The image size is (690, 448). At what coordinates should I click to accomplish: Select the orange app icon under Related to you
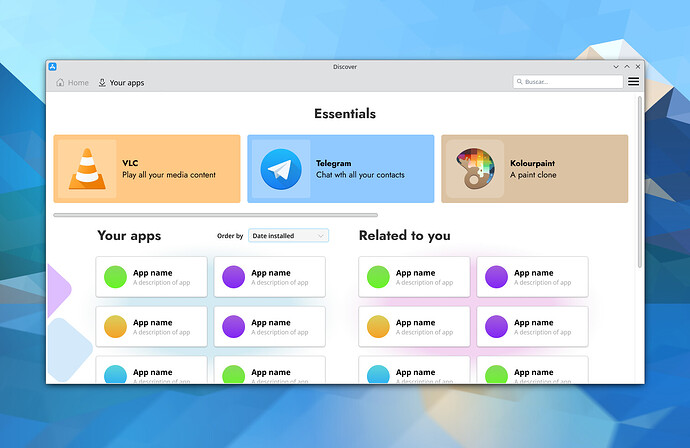coord(378,327)
